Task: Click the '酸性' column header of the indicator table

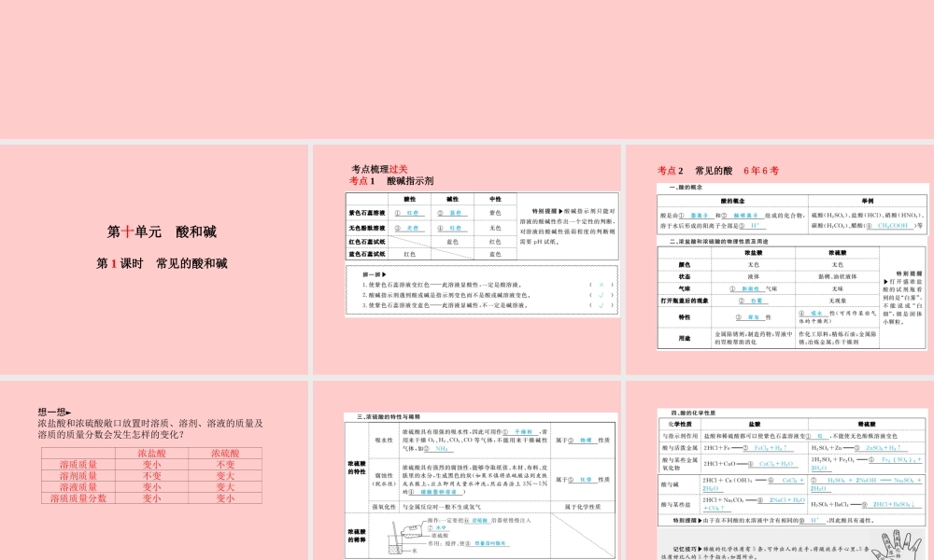Action: click(x=410, y=199)
